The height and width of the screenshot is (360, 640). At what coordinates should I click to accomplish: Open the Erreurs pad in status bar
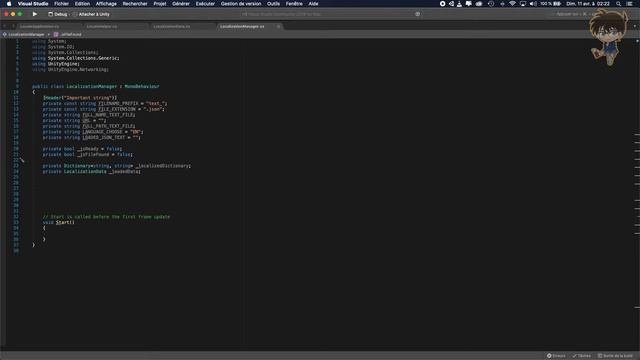[556, 356]
